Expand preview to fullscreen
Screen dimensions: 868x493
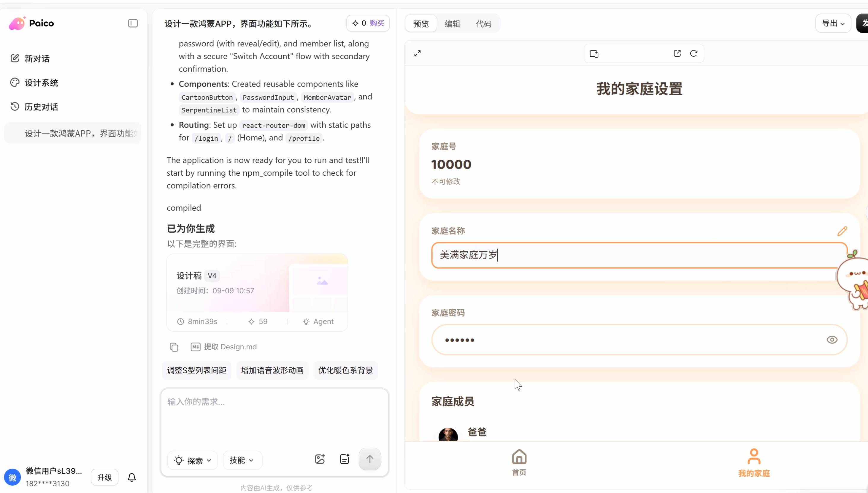pyautogui.click(x=418, y=53)
